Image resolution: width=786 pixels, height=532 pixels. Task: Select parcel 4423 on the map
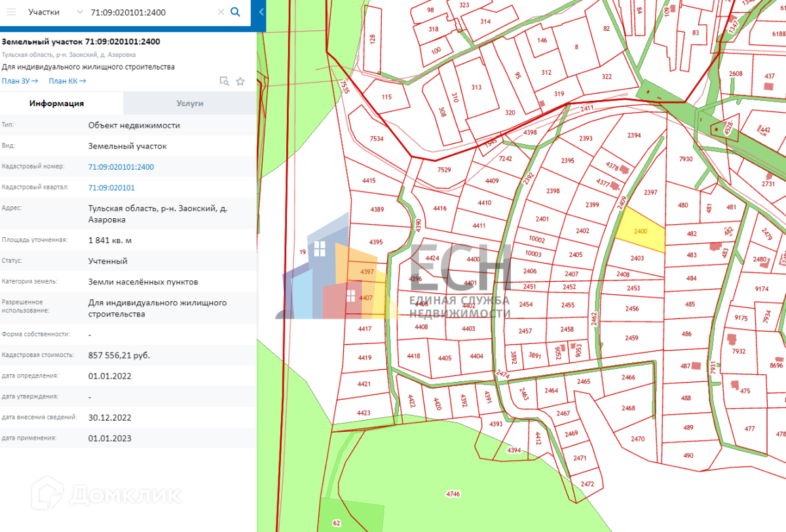tap(364, 413)
